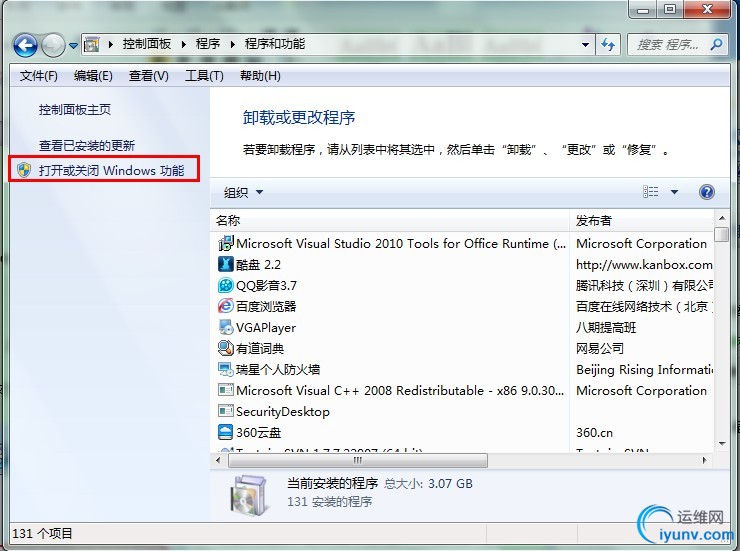
Task: Select 程序 breadcrumb in address bar
Action: [x=208, y=44]
